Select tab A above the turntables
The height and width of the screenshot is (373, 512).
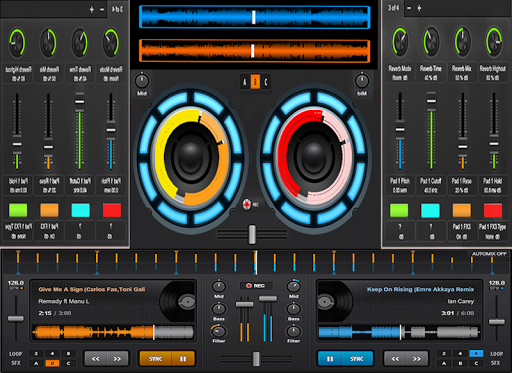coord(245,82)
